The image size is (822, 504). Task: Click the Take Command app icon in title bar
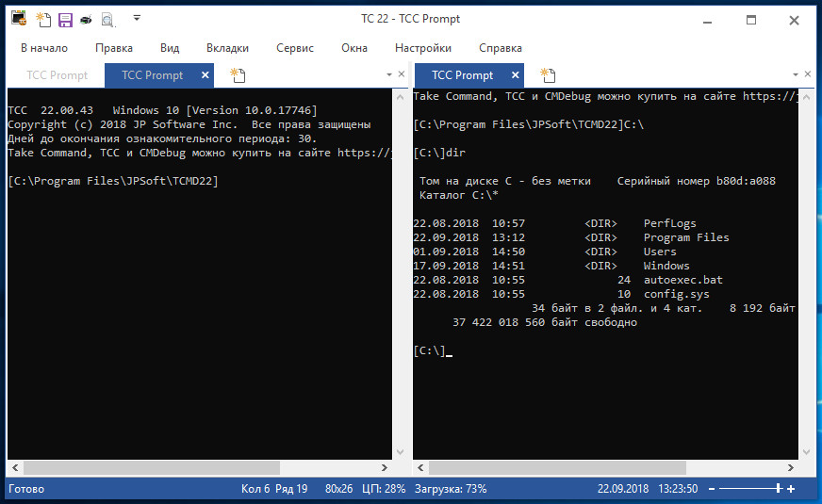tap(18, 18)
